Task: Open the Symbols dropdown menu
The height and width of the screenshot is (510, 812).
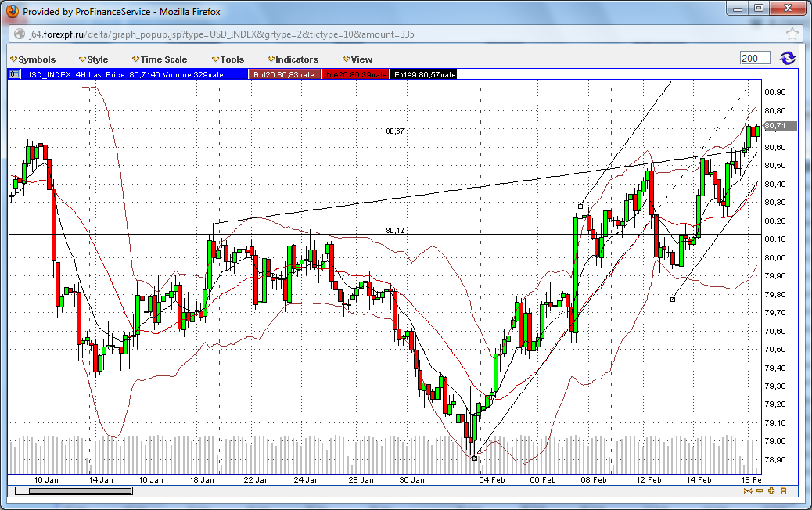Action: (x=33, y=59)
